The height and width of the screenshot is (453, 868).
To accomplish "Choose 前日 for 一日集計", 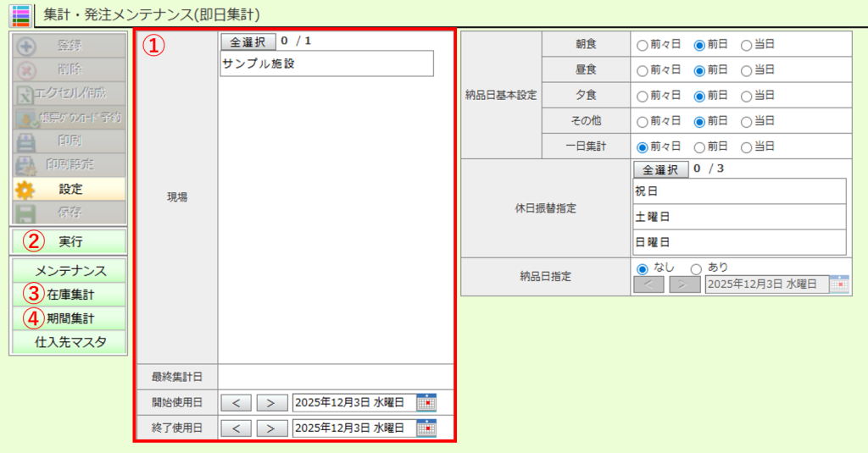I will (x=699, y=146).
